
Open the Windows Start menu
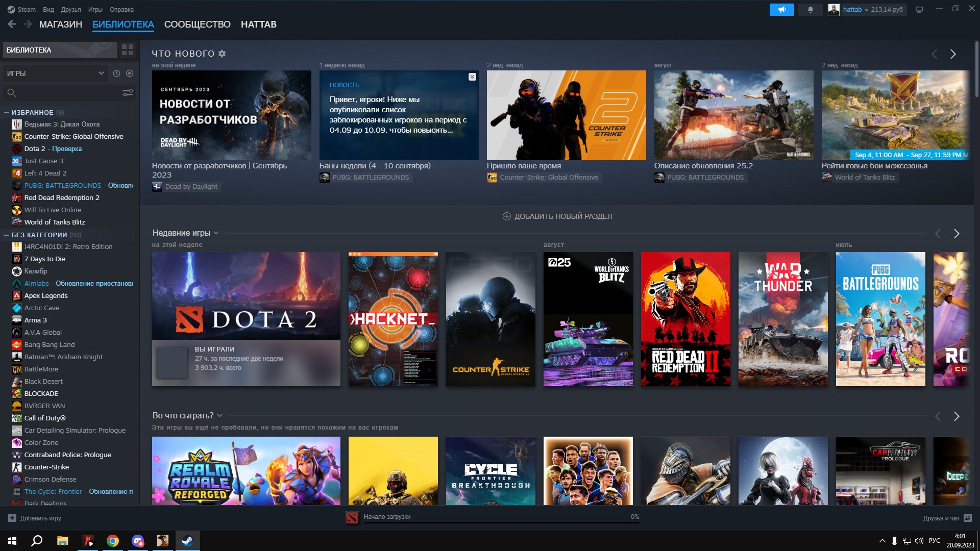(12, 541)
